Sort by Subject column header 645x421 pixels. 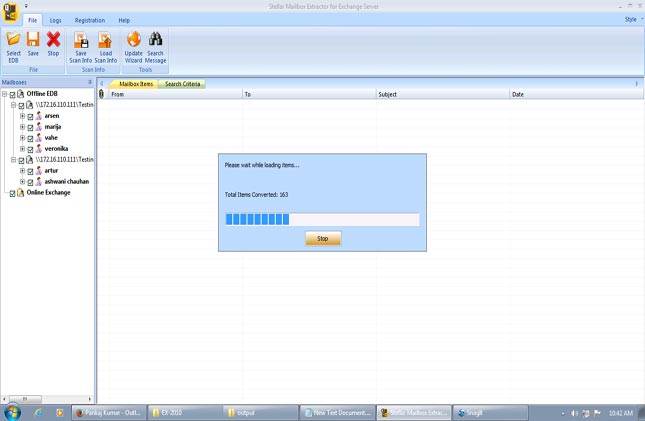point(443,94)
